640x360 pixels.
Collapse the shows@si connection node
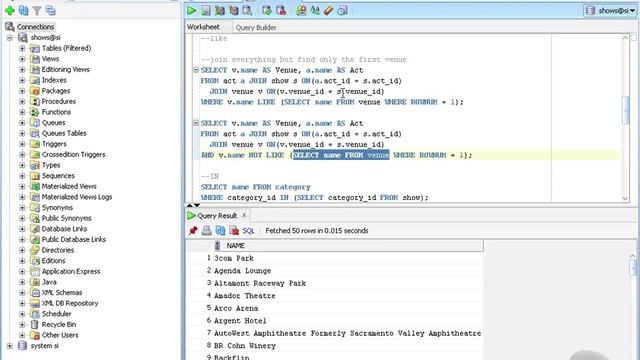click(10, 38)
